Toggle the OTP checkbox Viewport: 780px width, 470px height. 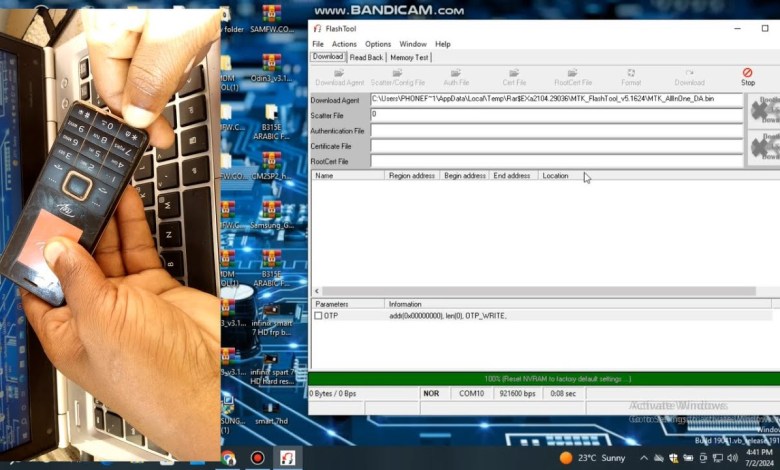pyautogui.click(x=318, y=315)
